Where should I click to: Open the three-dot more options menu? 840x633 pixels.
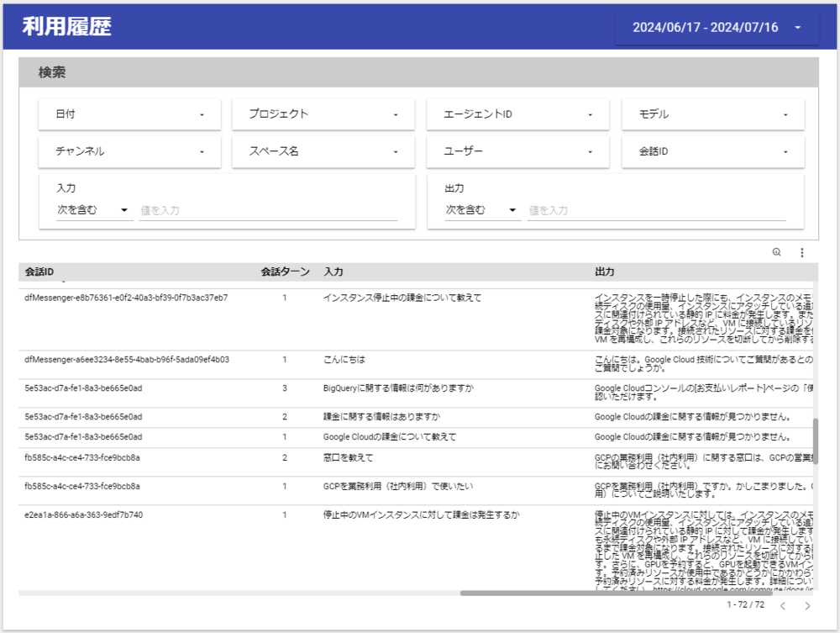[x=801, y=252]
